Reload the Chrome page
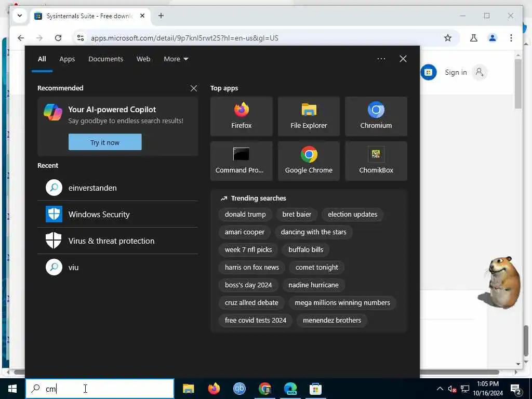This screenshot has height=399, width=532. [58, 38]
